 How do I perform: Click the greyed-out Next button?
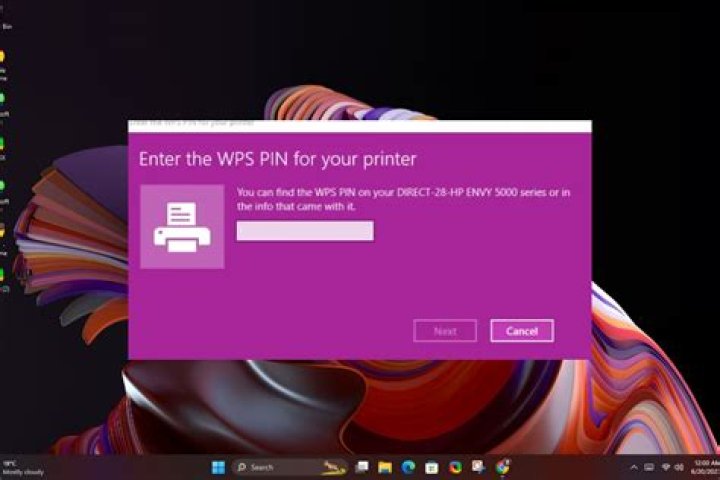445,331
